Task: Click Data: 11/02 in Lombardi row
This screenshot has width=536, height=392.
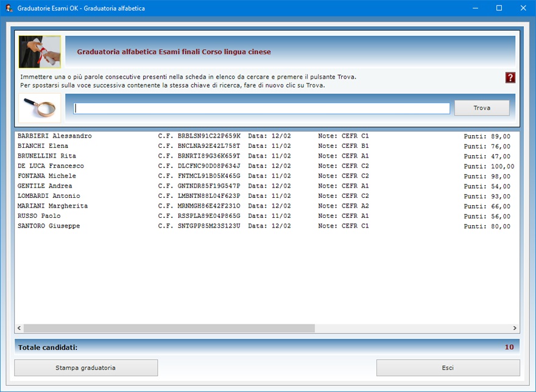Action: pyautogui.click(x=269, y=196)
